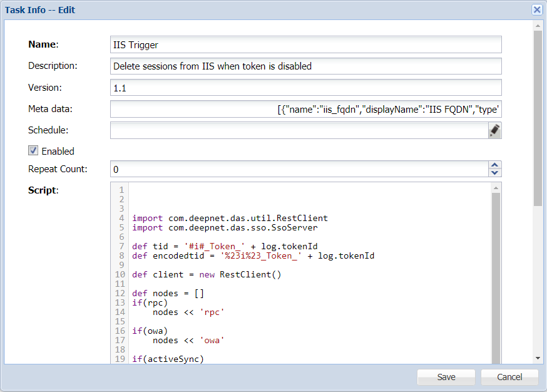Click the script editor's scrollbar thumb
This screenshot has width=547, height=392.
pyautogui.click(x=496, y=276)
